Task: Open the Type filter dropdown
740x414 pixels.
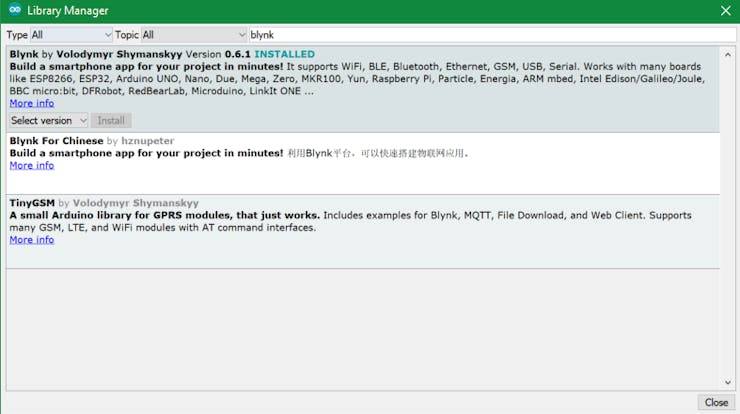Action: 71,35
